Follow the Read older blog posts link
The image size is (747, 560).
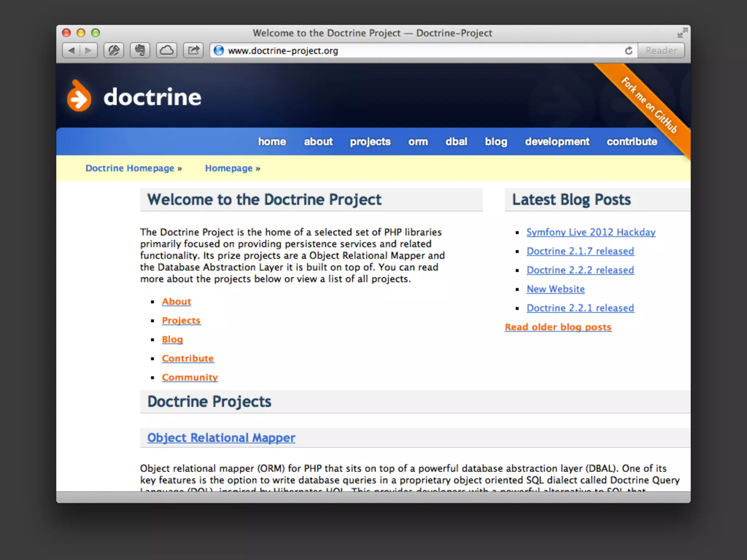[x=558, y=327]
